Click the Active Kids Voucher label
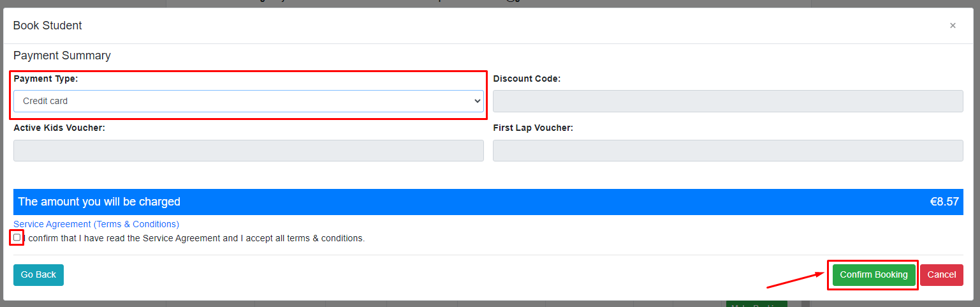 click(x=59, y=128)
